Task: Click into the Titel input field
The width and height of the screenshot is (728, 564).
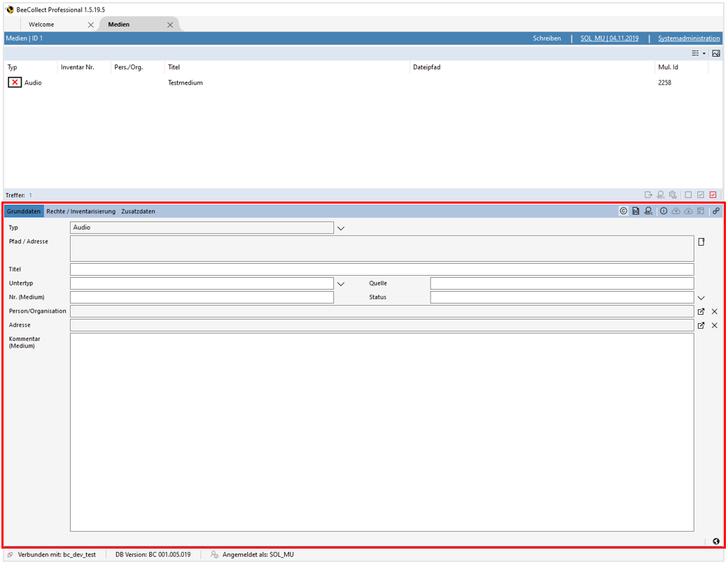Action: [381, 269]
